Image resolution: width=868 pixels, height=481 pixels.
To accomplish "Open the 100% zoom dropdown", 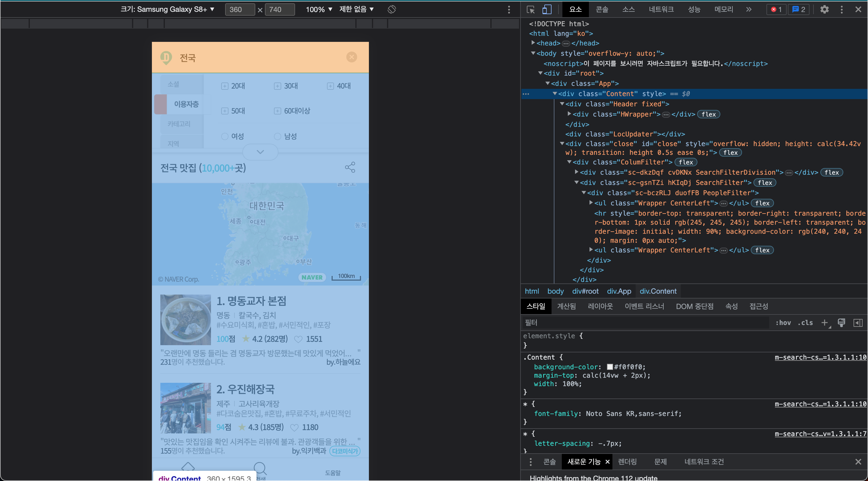I will pos(319,9).
